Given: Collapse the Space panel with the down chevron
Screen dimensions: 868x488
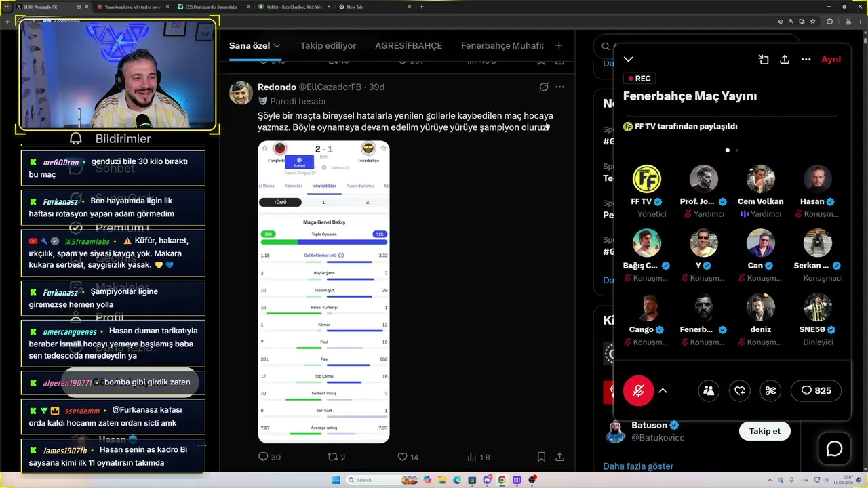Looking at the screenshot, I should (629, 60).
